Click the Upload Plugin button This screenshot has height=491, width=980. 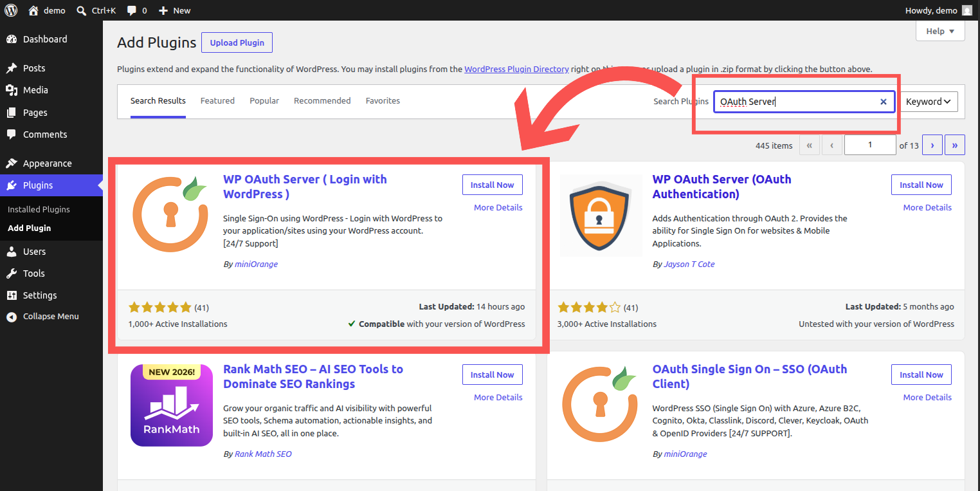point(237,42)
